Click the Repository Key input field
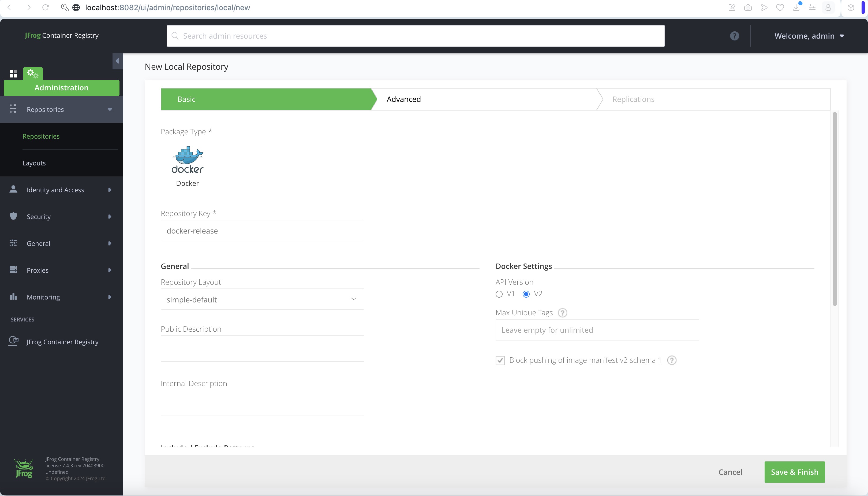Viewport: 868px width, 496px height. pos(262,231)
